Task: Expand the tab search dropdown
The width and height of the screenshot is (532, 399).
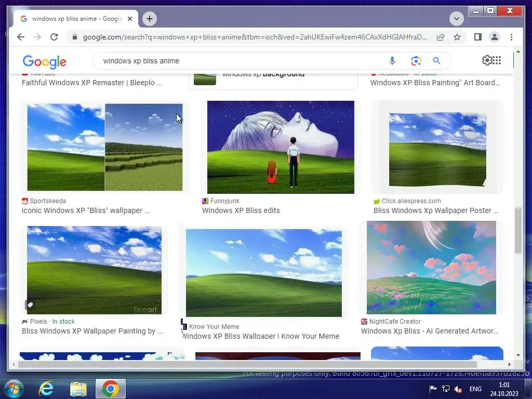Action: pyautogui.click(x=456, y=19)
